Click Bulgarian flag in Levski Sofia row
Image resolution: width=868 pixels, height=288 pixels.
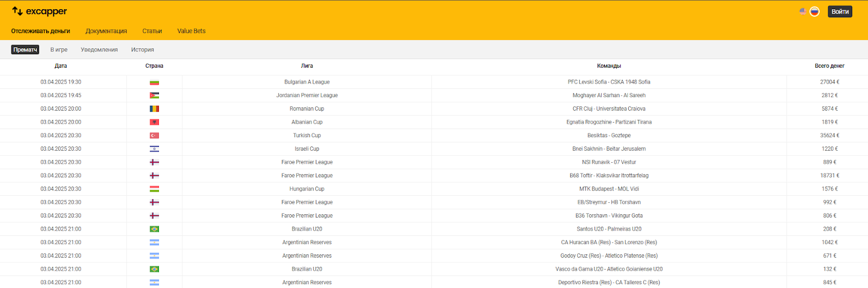[x=154, y=82]
